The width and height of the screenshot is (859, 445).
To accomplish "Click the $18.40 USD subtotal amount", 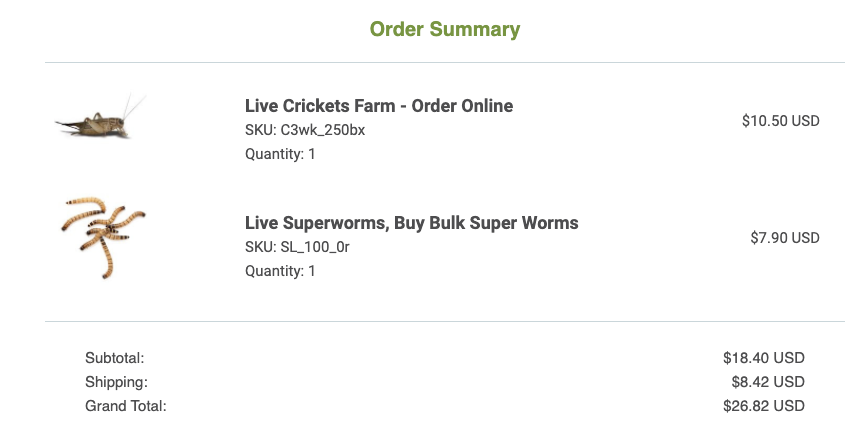I will click(764, 358).
